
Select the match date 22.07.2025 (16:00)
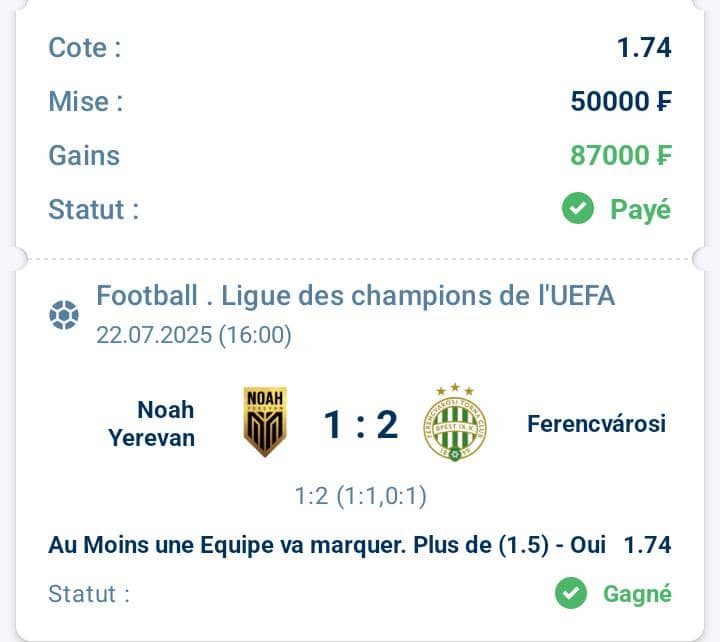(194, 335)
